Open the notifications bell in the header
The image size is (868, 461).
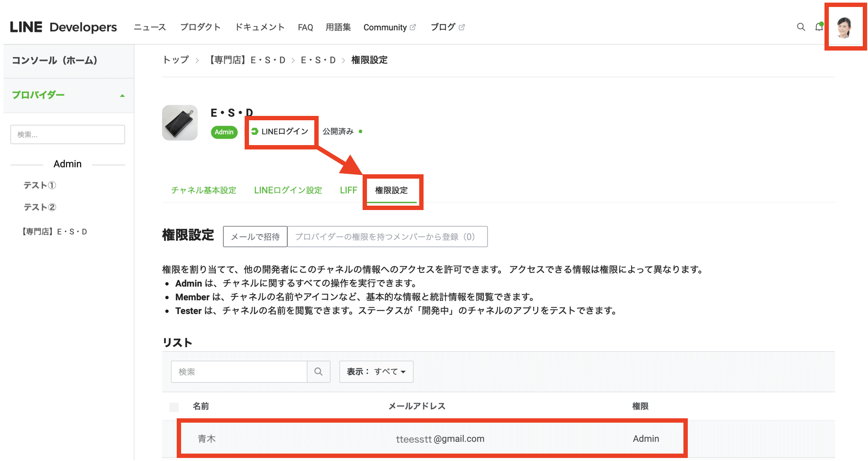819,27
